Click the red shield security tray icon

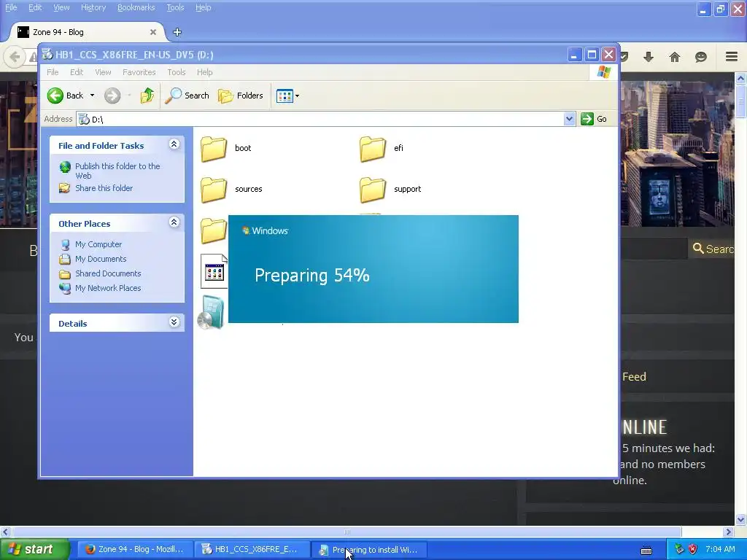click(x=692, y=550)
